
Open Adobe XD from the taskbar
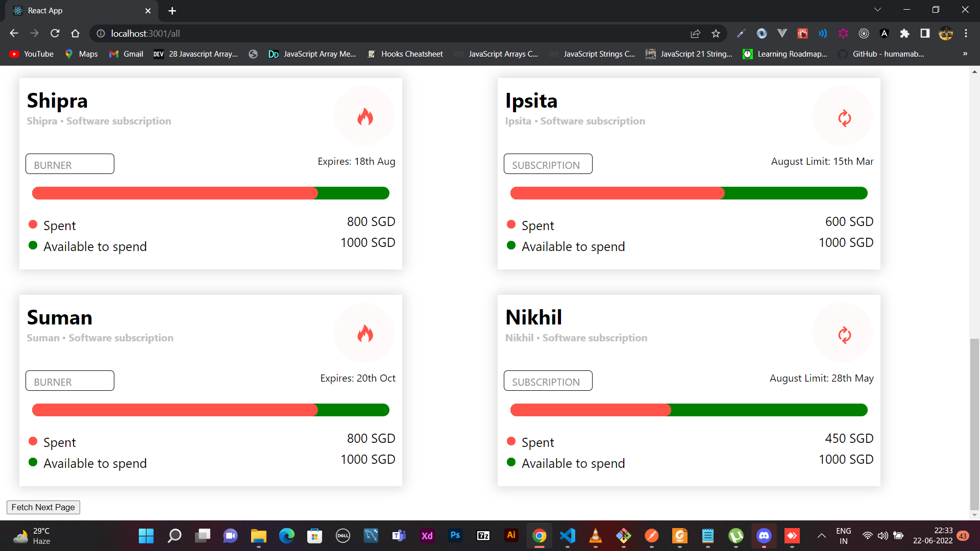(427, 536)
